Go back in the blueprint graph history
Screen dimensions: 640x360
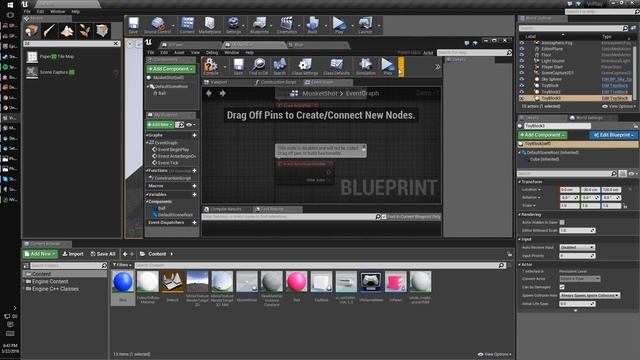coord(209,93)
